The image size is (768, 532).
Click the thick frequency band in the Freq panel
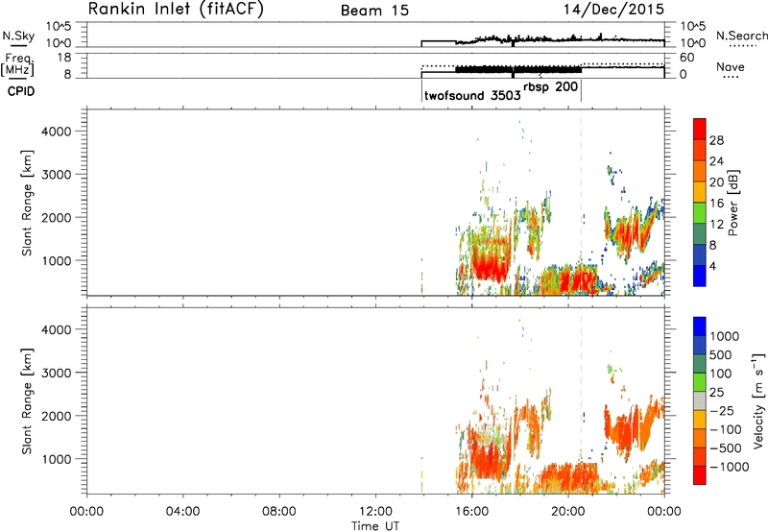[518, 69]
